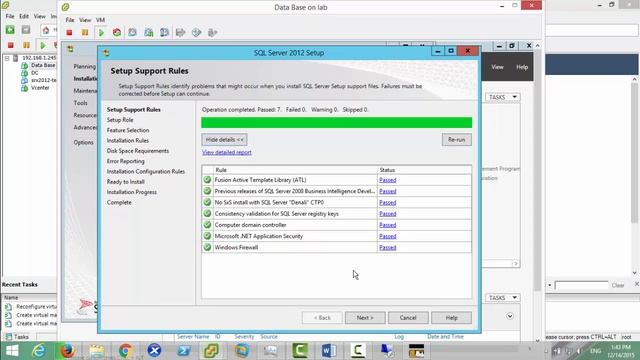Select Setup Role step in the wizard sidebar
The height and width of the screenshot is (360, 640).
(x=120, y=120)
